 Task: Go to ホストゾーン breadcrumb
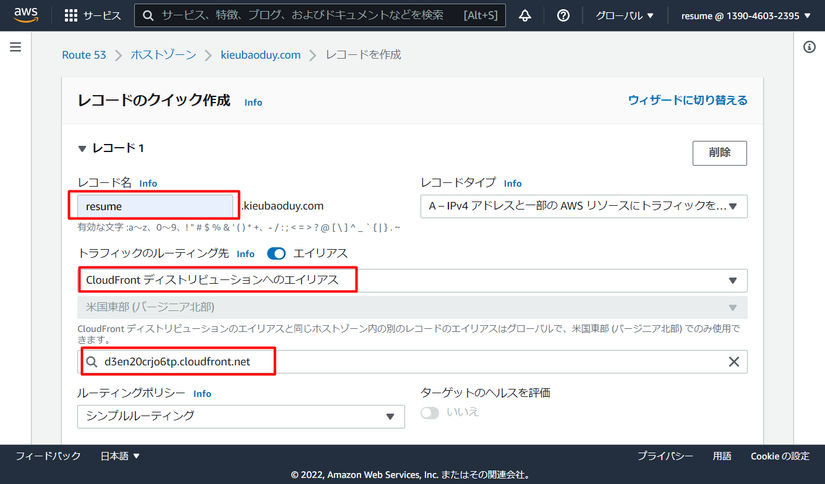[x=163, y=55]
